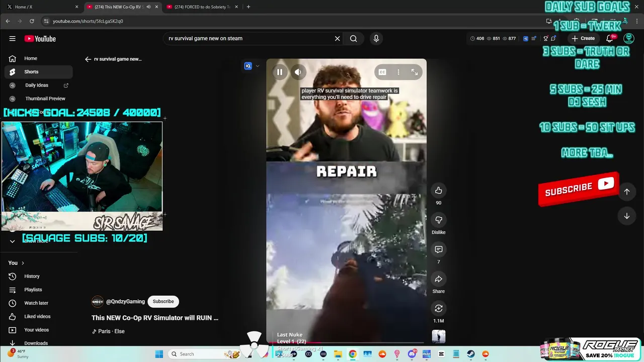Expand the vidIQ dropdown beside the player
Viewport: 644px width, 362px height.
click(258, 66)
